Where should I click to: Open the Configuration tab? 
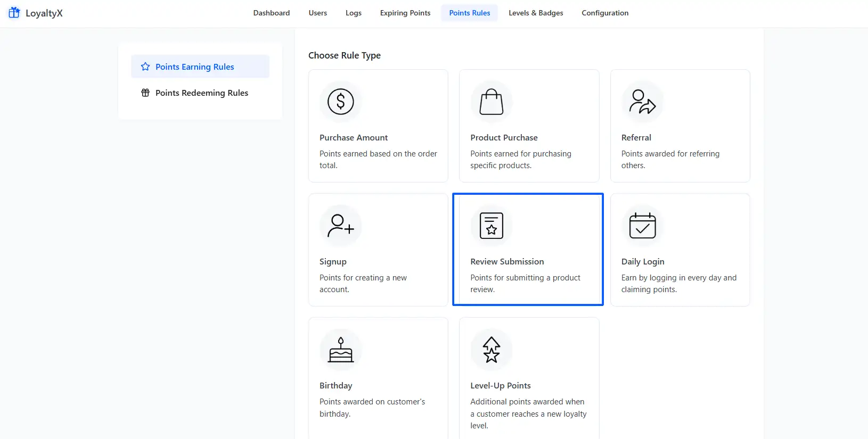pyautogui.click(x=605, y=13)
